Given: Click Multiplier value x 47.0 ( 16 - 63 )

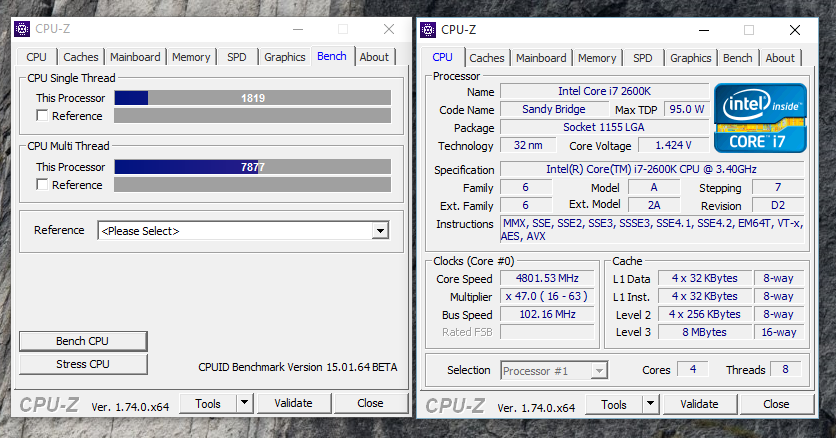Looking at the screenshot, I should 547,296.
